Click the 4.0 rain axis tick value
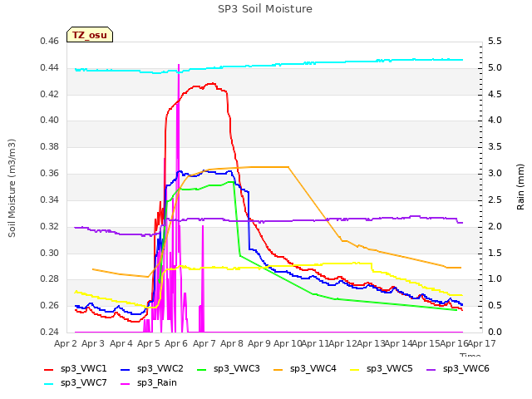This screenshot has width=532, height=399. (x=495, y=120)
